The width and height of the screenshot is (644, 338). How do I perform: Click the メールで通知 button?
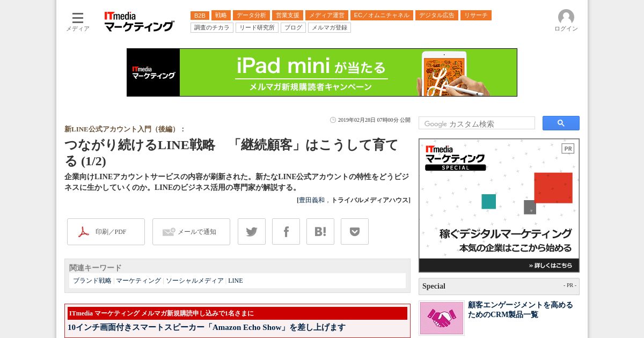191,232
